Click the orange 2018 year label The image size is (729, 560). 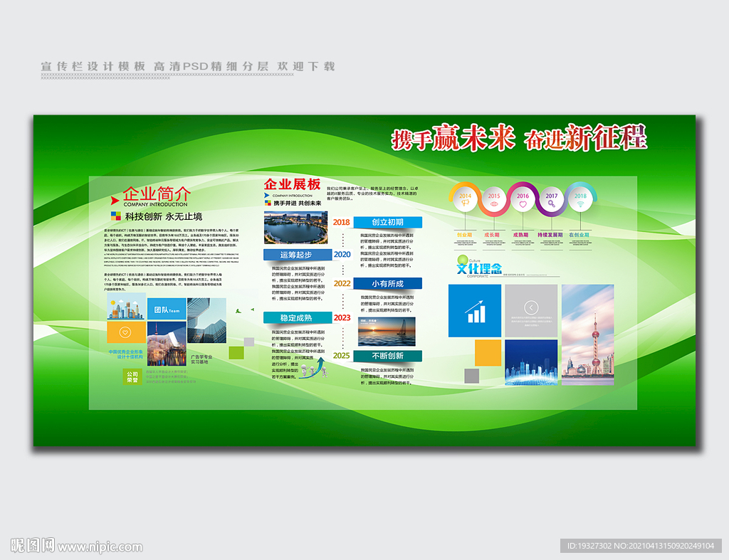341,222
